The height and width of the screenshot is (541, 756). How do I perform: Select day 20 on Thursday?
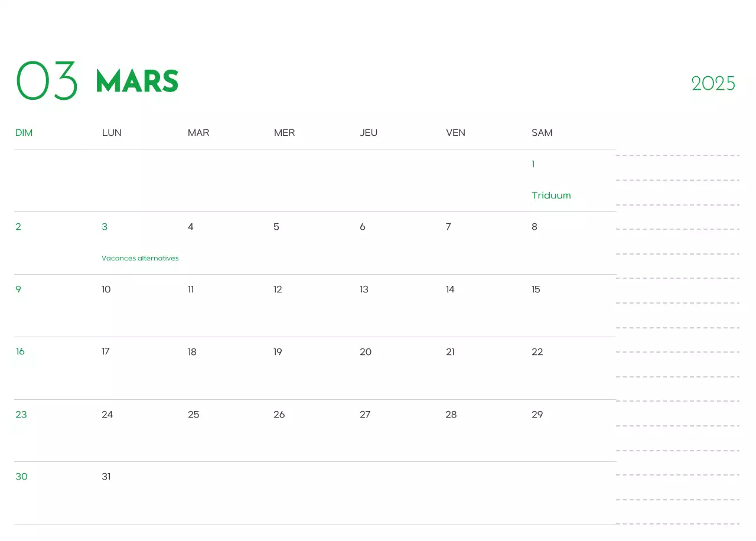(366, 352)
